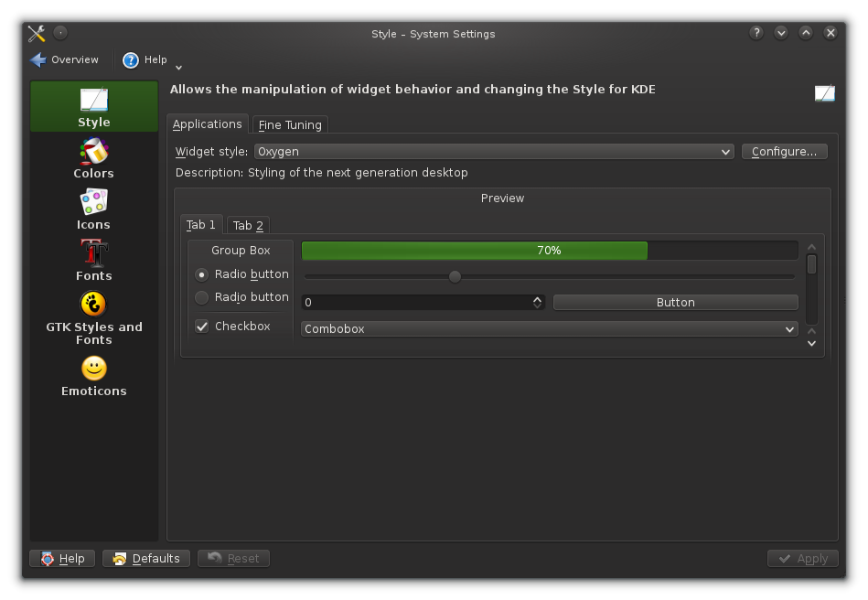Click the Defaults button
The image size is (868, 600).
point(146,559)
